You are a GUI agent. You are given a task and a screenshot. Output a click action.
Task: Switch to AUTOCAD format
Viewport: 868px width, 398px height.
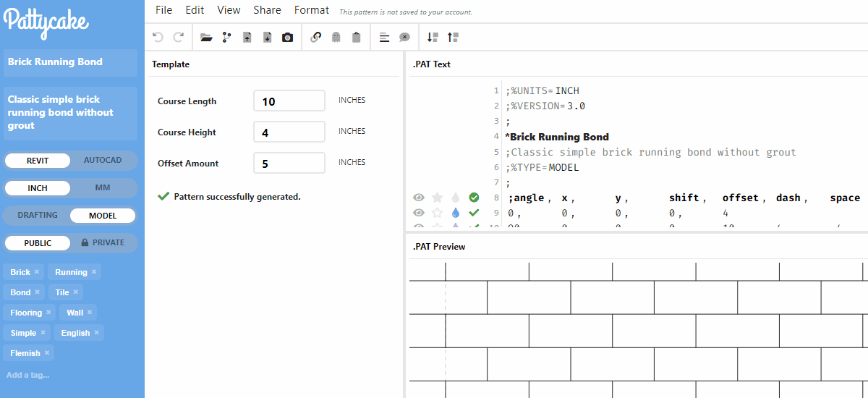pos(103,160)
